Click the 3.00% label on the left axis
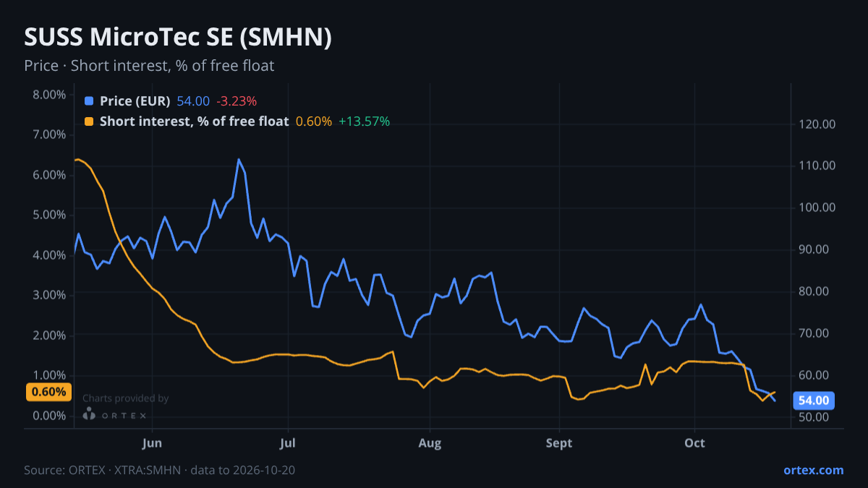 (x=49, y=295)
